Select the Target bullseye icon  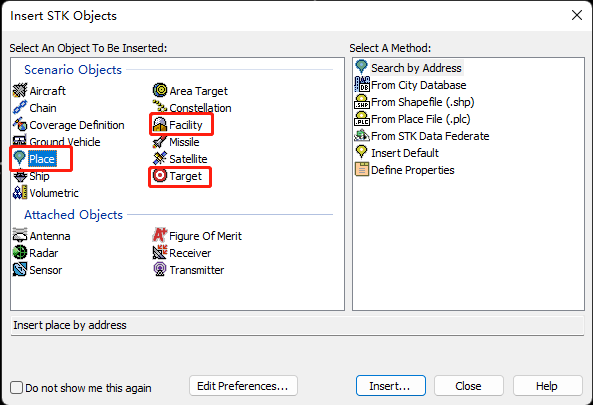click(160, 175)
